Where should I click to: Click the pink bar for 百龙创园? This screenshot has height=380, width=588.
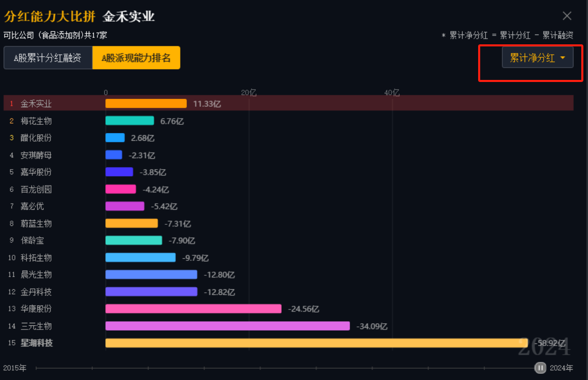(x=120, y=189)
